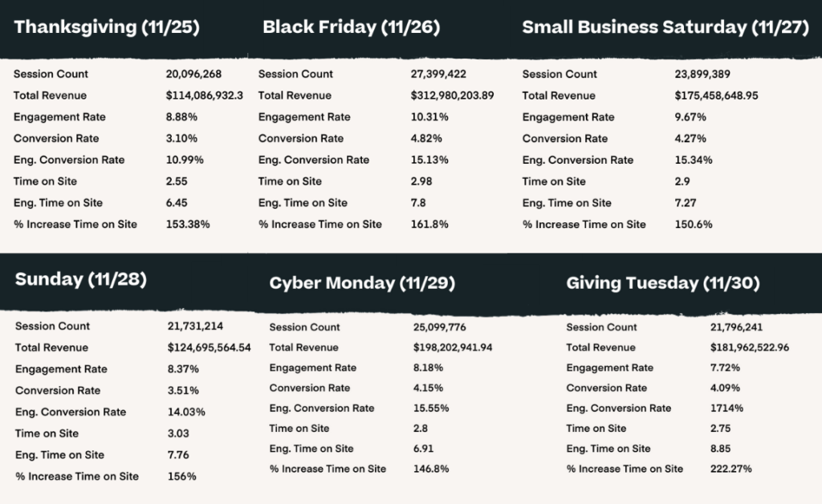Click Cyber Monday session count 25,099,776

(x=440, y=327)
